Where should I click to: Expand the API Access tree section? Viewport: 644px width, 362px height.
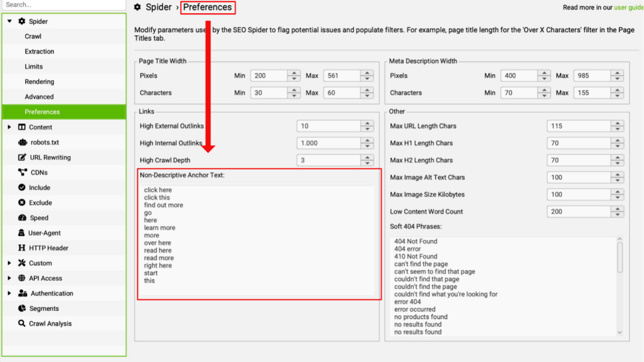tap(9, 278)
